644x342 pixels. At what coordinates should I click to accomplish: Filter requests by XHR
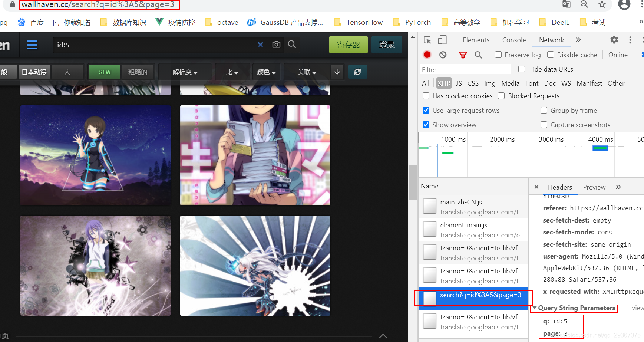point(444,83)
